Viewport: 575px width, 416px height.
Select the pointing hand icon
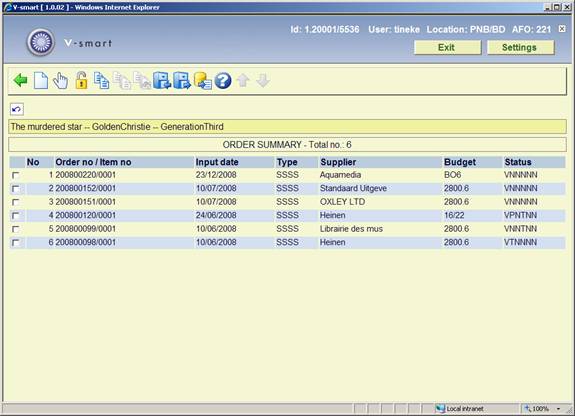click(61, 80)
